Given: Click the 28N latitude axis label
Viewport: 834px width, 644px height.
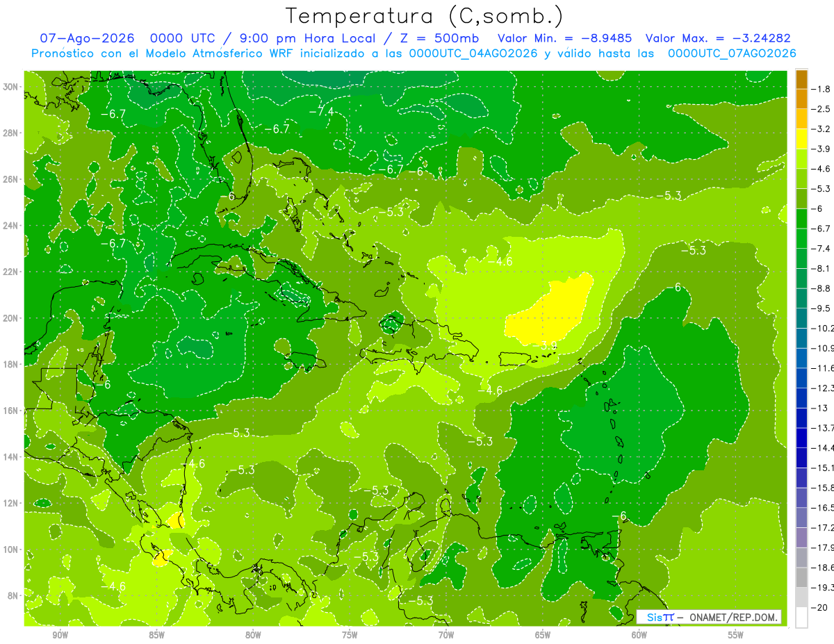Looking at the screenshot, I should tap(12, 133).
